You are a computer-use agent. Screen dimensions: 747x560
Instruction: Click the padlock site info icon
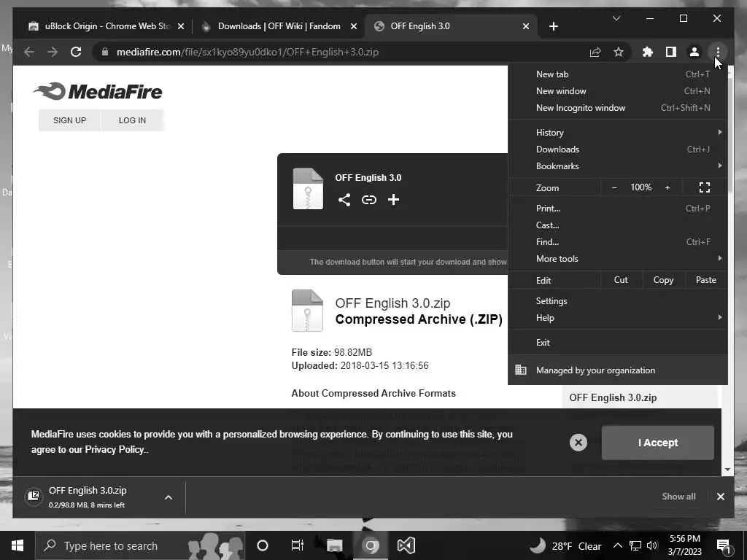105,52
